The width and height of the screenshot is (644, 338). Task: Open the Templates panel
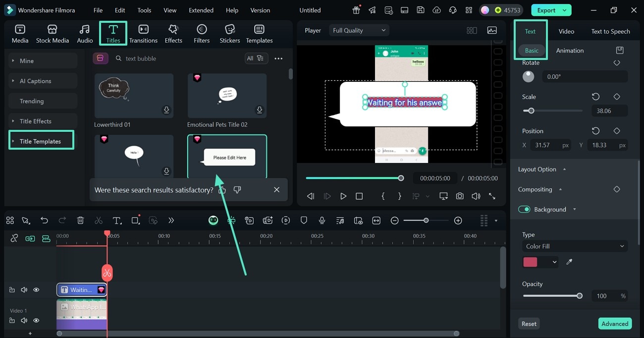(259, 34)
